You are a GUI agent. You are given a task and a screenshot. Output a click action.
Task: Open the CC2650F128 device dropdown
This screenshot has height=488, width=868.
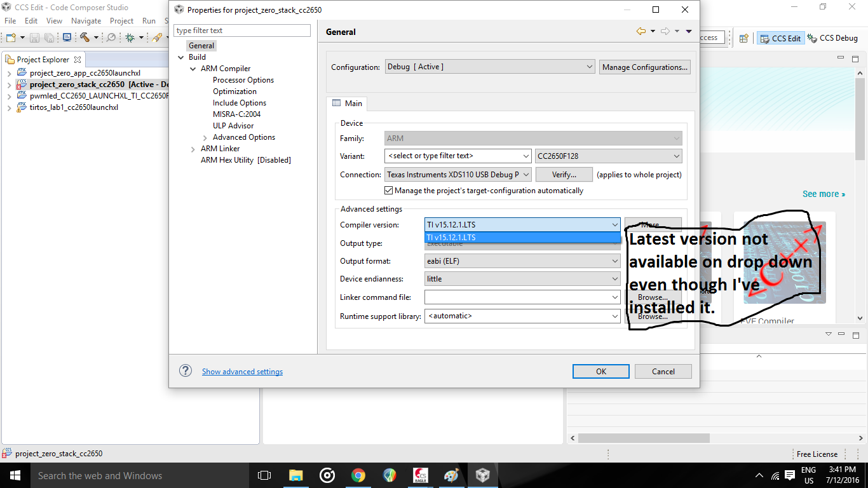tap(609, 156)
